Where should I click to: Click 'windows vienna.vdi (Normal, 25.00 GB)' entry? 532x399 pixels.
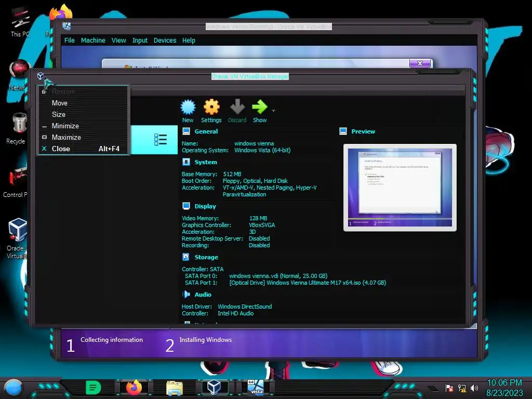click(278, 276)
